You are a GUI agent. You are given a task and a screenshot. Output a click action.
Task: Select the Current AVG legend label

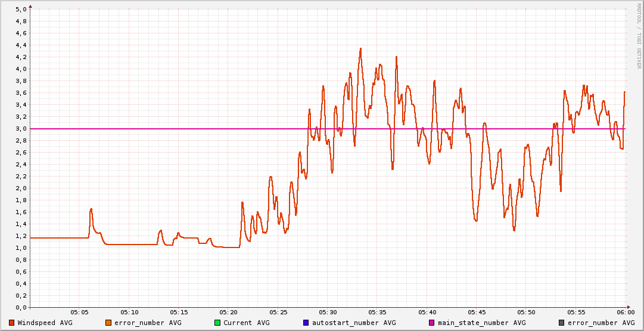click(246, 323)
